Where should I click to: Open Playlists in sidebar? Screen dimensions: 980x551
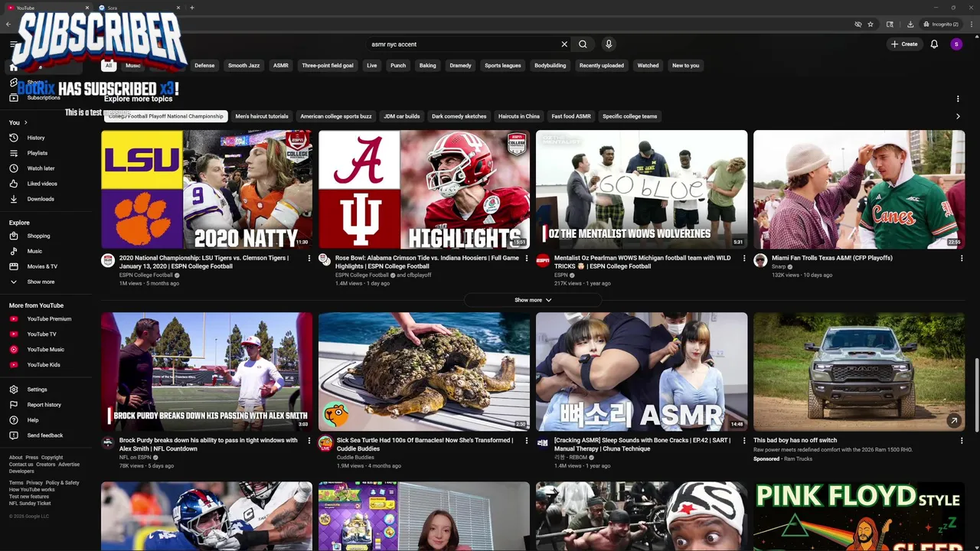(x=37, y=153)
